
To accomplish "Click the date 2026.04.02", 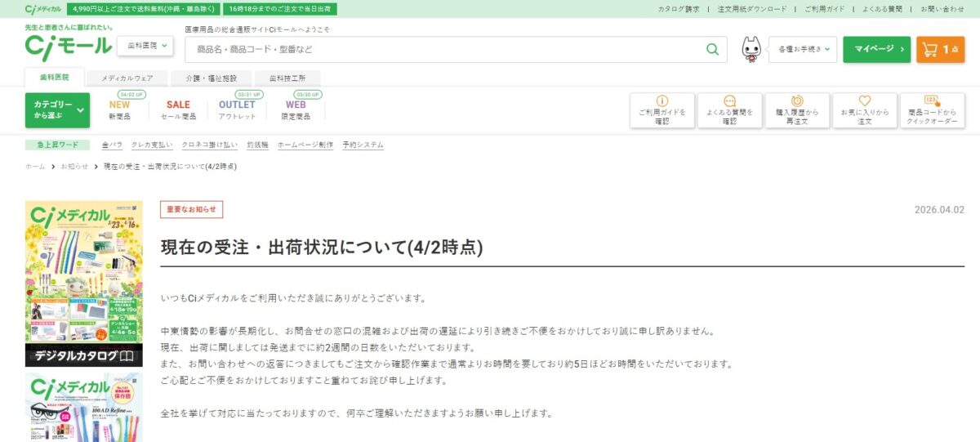I will 939,209.
